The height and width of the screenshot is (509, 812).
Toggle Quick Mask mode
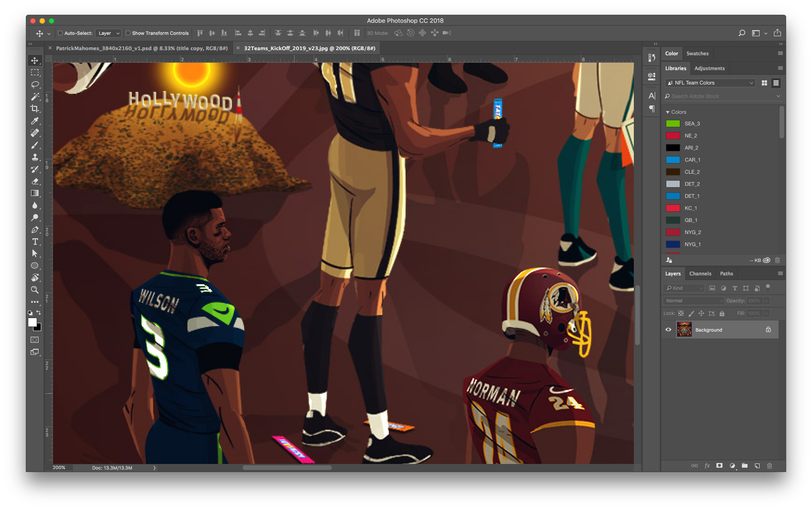pos(35,339)
